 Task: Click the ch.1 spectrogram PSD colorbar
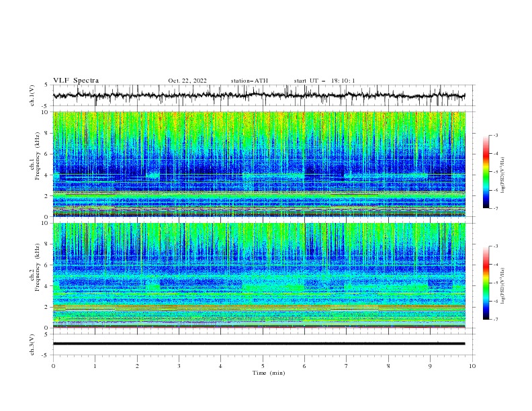click(486, 172)
